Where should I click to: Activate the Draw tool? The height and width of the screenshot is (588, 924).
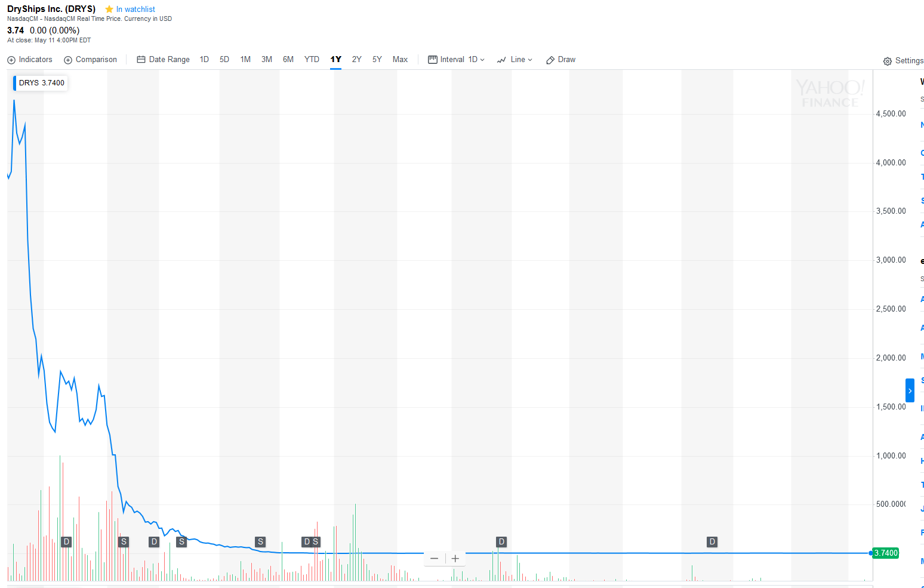[x=561, y=60]
